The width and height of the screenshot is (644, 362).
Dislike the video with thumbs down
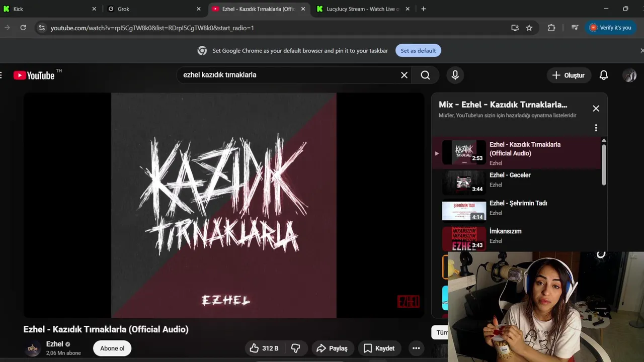[296, 348]
